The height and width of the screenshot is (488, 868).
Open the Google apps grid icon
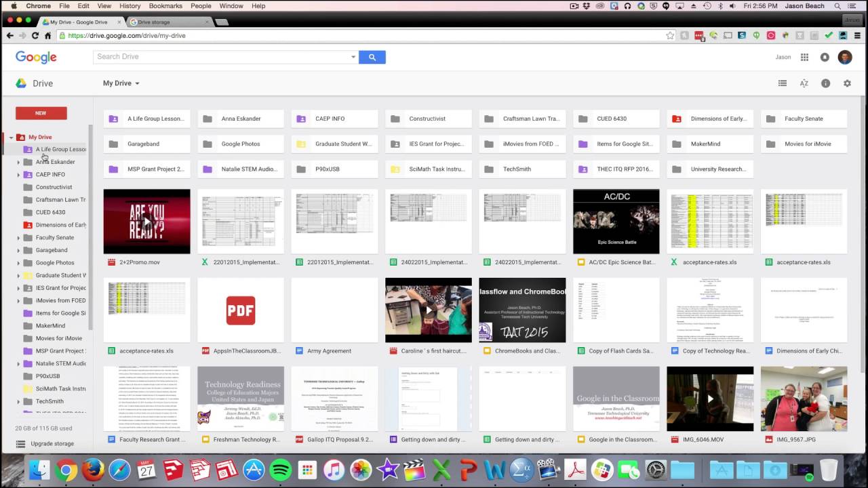804,58
